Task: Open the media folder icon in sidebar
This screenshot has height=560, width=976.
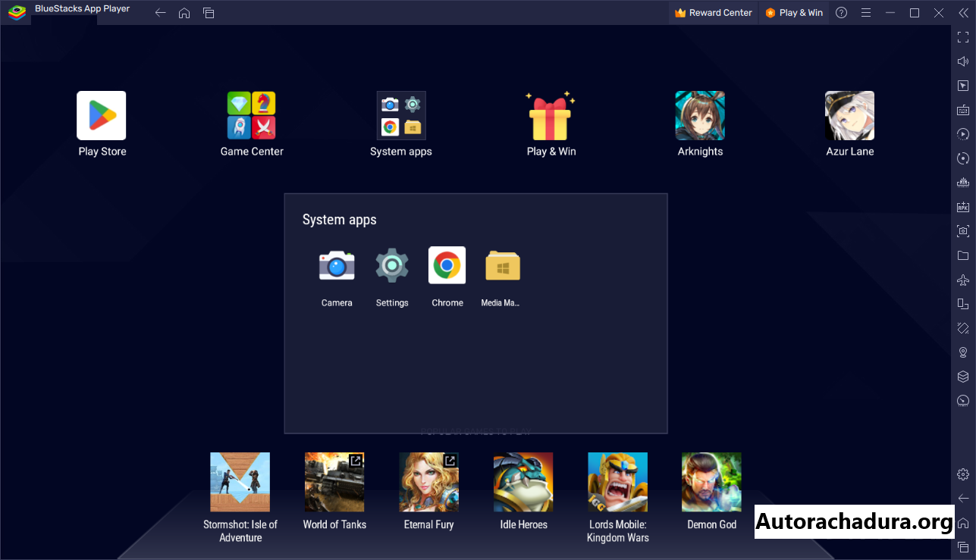Action: click(x=963, y=255)
